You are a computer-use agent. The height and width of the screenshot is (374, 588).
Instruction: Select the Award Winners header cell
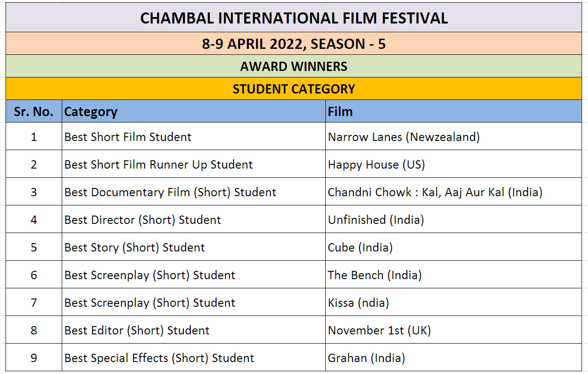pos(294,66)
